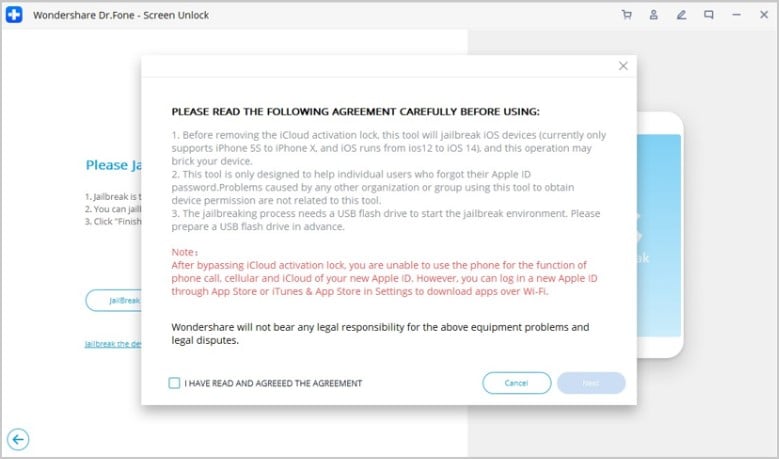Click the feedback pencil icon

click(681, 15)
